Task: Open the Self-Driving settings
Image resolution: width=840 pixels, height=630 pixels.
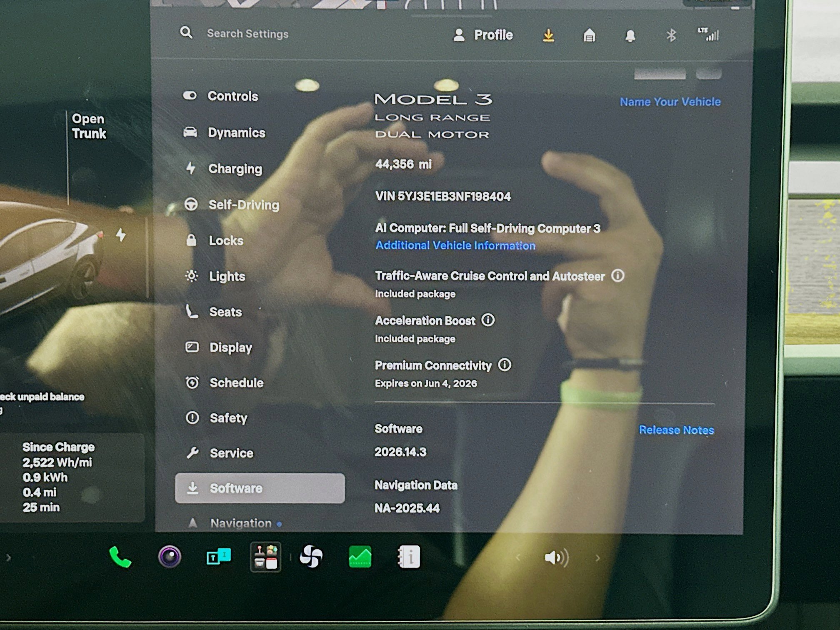Action: point(232,205)
